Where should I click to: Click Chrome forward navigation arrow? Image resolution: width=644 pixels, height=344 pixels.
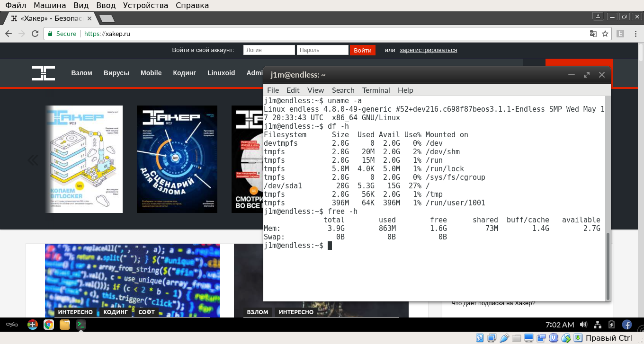(x=21, y=34)
